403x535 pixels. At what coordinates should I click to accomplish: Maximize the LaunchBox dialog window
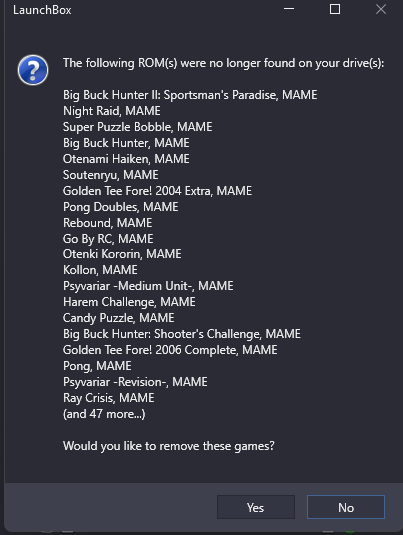point(335,9)
